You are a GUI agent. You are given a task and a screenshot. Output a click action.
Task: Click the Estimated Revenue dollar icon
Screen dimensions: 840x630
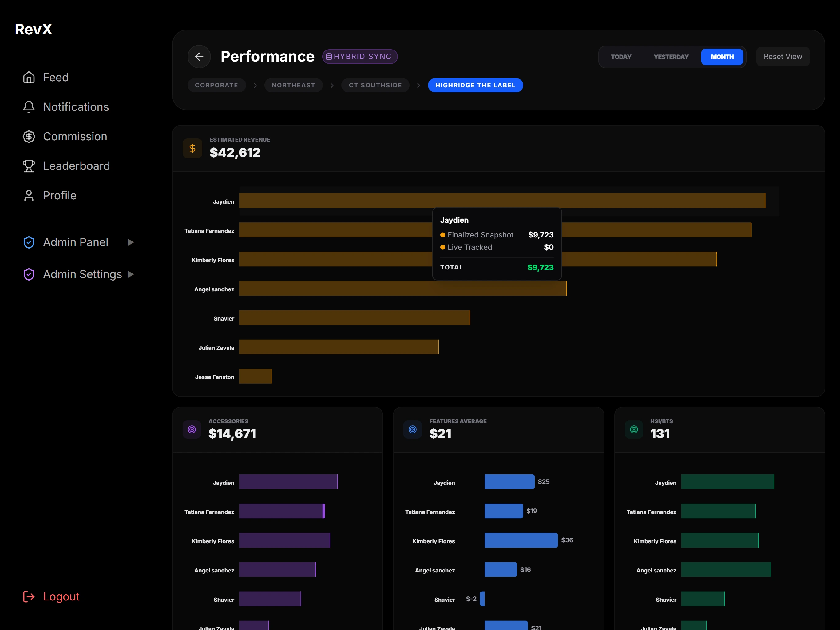pos(192,148)
